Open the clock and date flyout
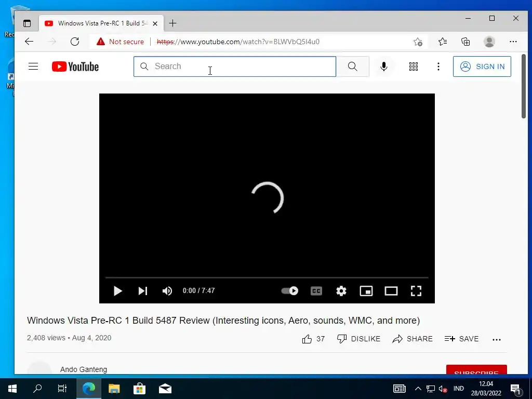Image resolution: width=532 pixels, height=399 pixels. click(486, 389)
